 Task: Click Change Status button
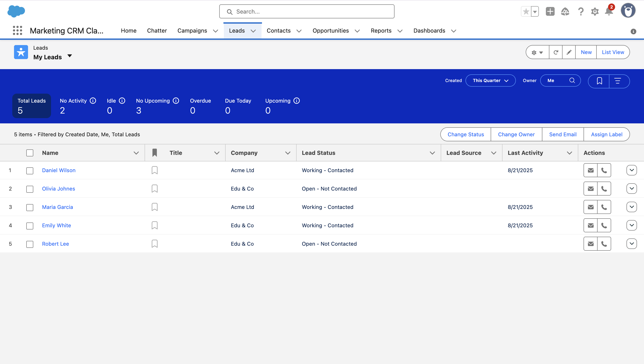[x=466, y=135]
